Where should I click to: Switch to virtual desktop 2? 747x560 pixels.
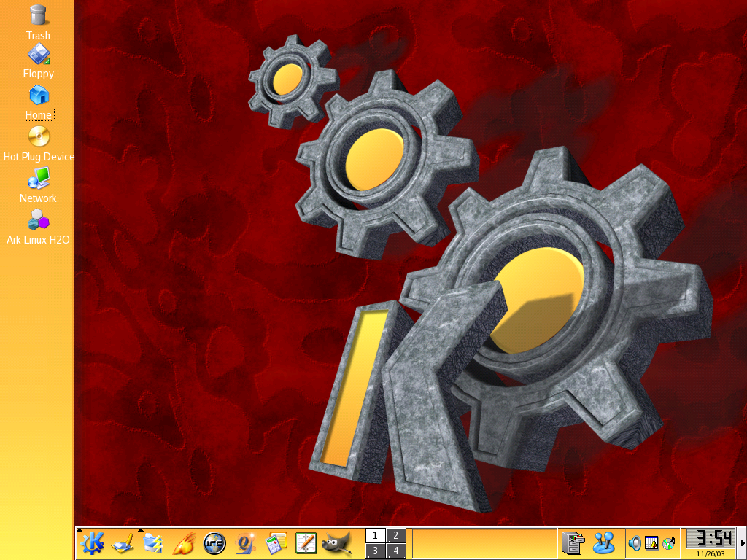pyautogui.click(x=396, y=536)
